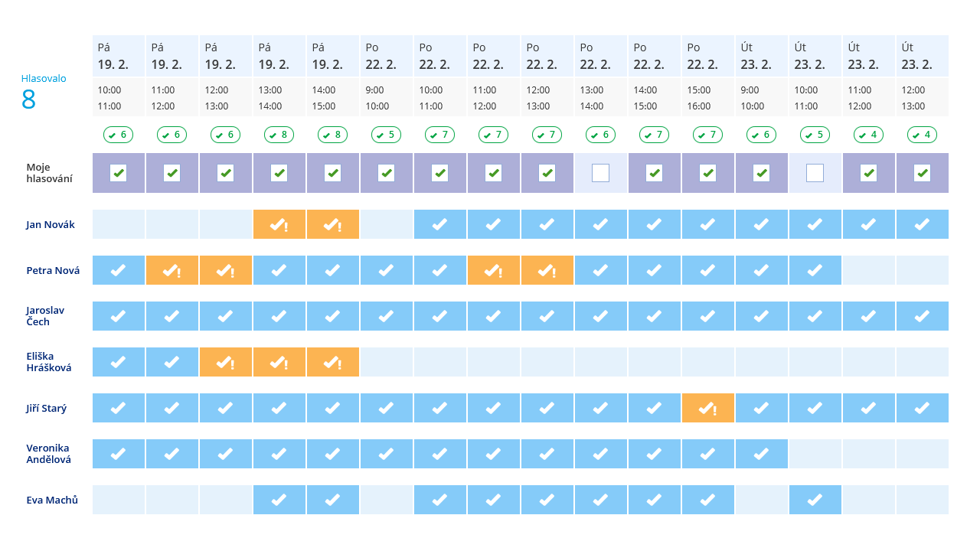Click the vote count badge showing 8 for Friday 13:00

point(279,135)
